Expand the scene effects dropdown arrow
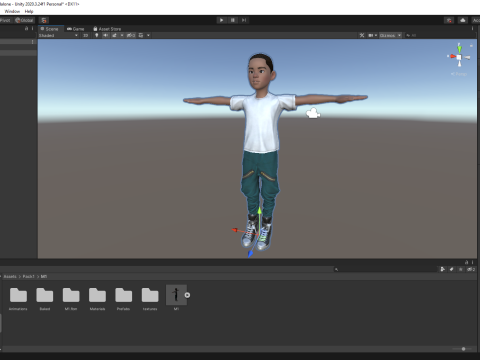The image size is (480, 360). click(x=122, y=35)
